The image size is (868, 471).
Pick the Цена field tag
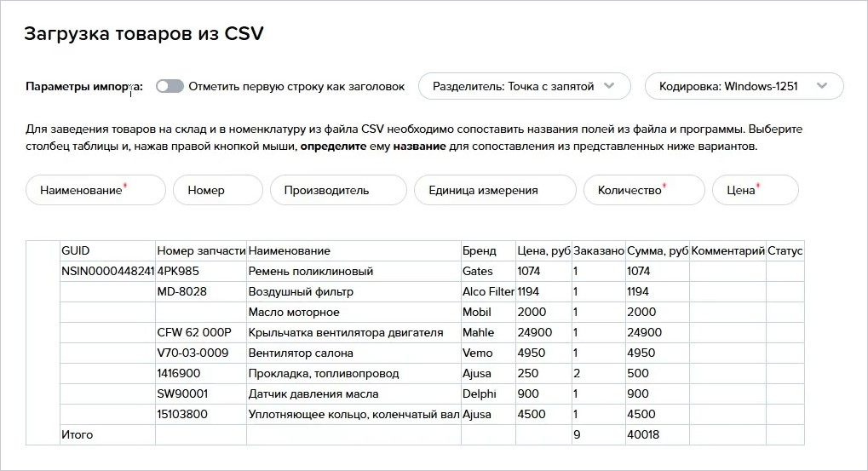tap(755, 190)
